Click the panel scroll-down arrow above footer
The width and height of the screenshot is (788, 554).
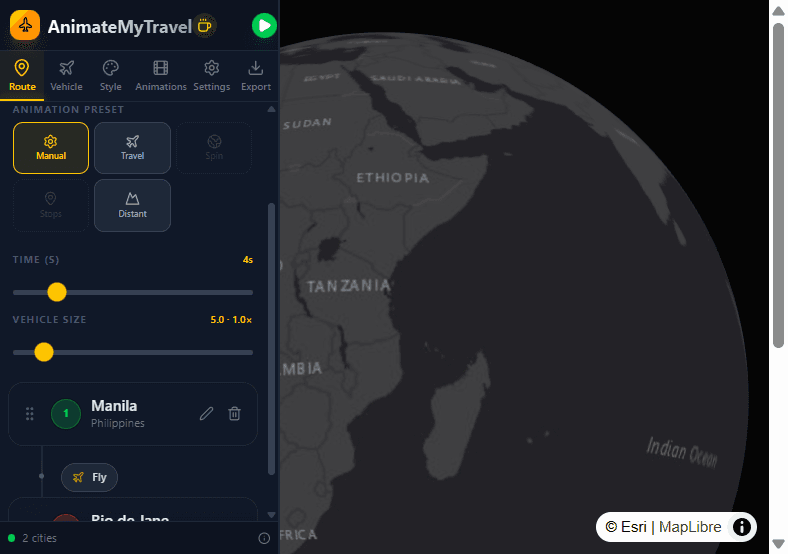[x=271, y=515]
